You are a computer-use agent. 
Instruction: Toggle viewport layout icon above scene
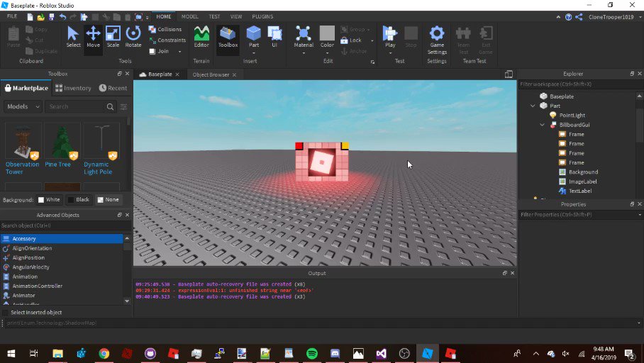(x=509, y=74)
